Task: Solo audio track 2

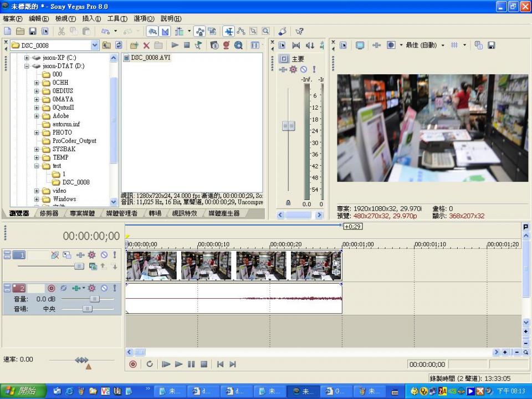Action: pyautogui.click(x=115, y=288)
